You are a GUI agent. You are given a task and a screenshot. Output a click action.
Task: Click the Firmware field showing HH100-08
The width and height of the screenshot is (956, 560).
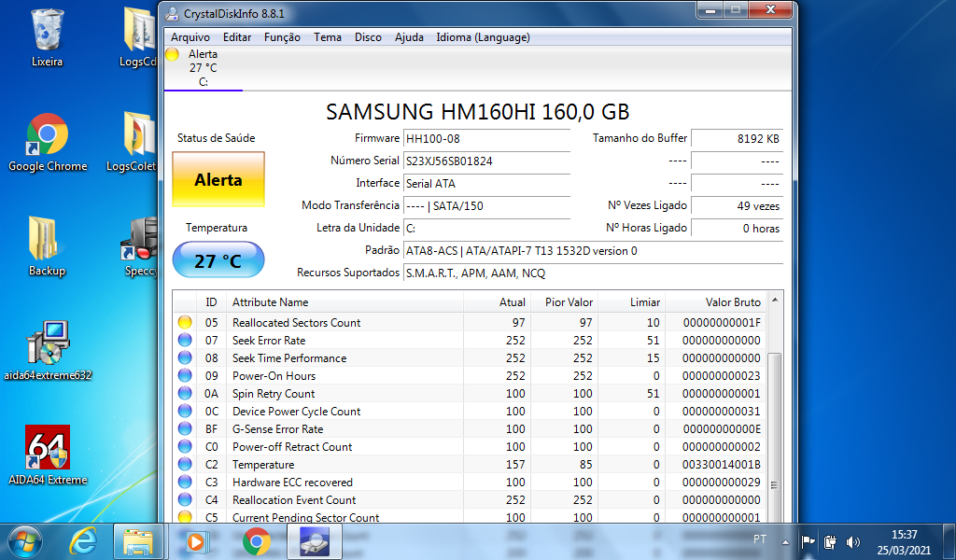tap(487, 139)
